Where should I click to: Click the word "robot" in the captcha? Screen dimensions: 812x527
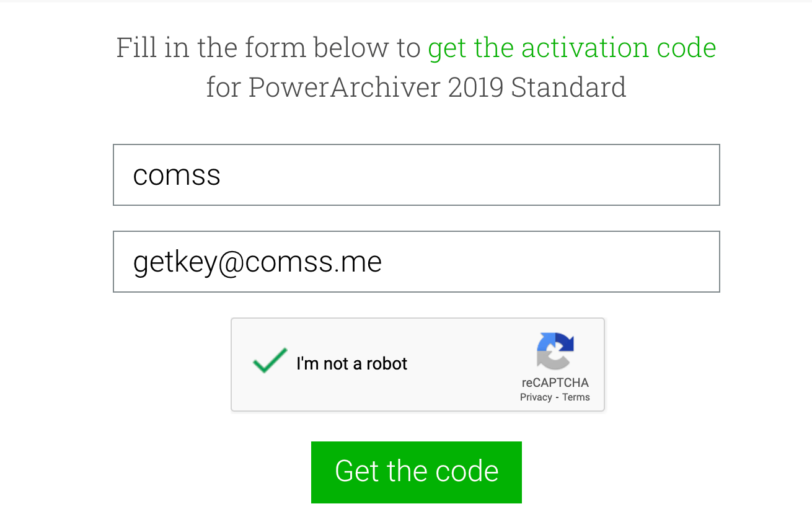point(387,363)
